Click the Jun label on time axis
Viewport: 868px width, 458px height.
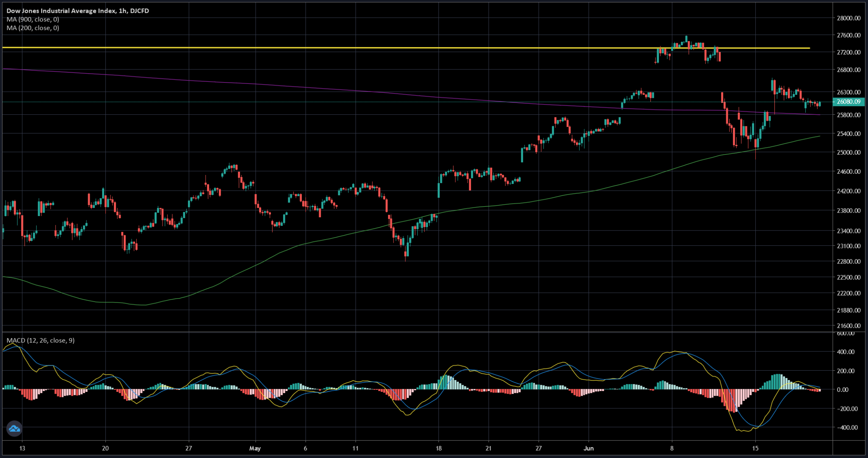(x=588, y=449)
